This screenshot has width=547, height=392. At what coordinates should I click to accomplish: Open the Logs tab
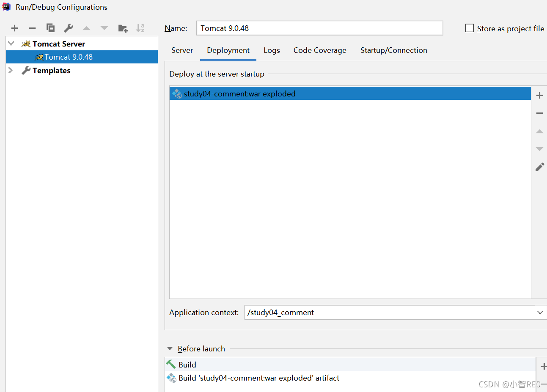click(x=272, y=50)
